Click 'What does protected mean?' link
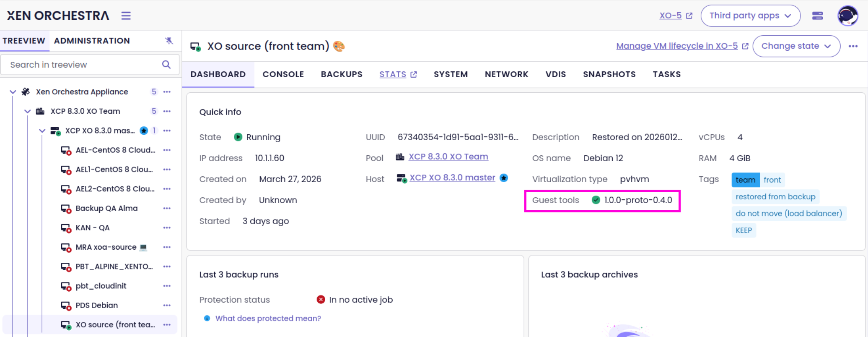868x337 pixels. pyautogui.click(x=268, y=319)
